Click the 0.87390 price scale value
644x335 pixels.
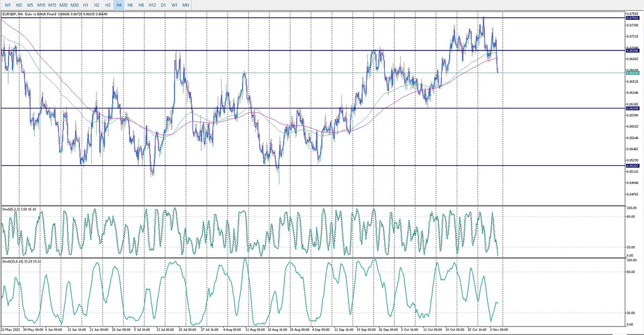(x=633, y=25)
